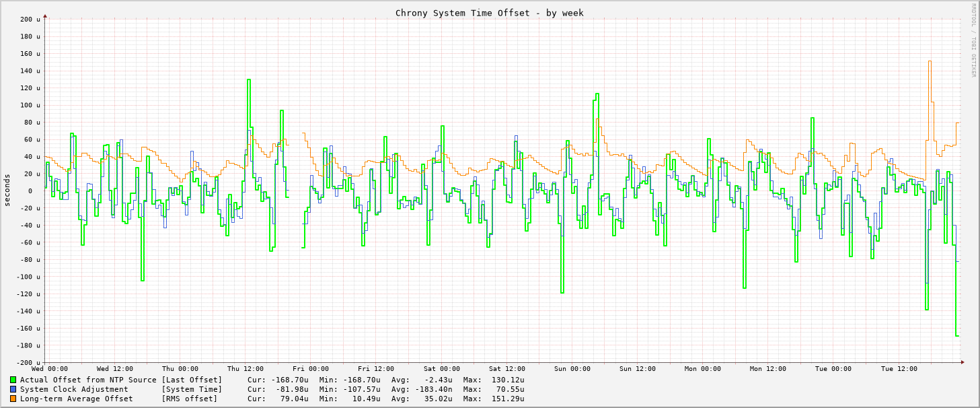Click the 'Fri 12:00' x-axis label

tap(376, 369)
